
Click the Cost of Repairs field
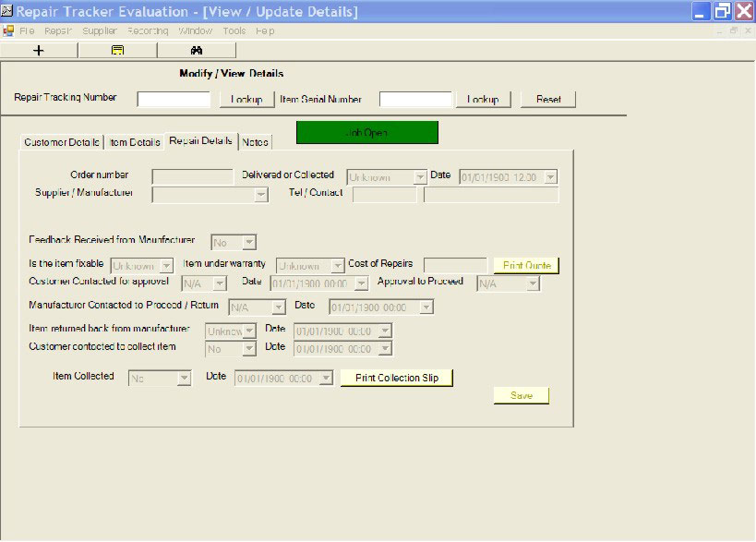point(456,265)
